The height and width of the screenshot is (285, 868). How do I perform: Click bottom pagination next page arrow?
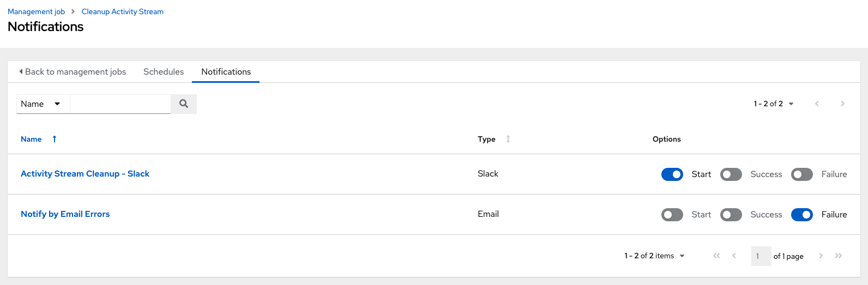tap(821, 256)
